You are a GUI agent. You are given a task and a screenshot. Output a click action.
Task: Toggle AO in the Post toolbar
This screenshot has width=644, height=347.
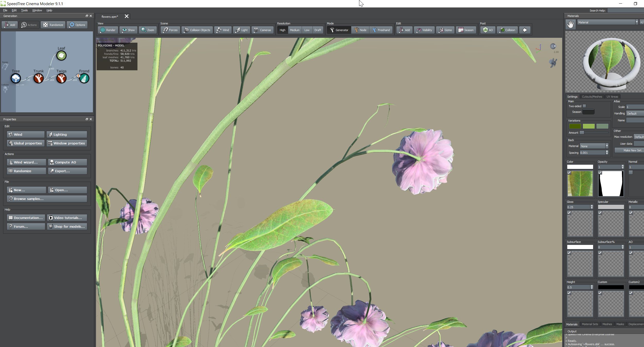[x=488, y=30]
